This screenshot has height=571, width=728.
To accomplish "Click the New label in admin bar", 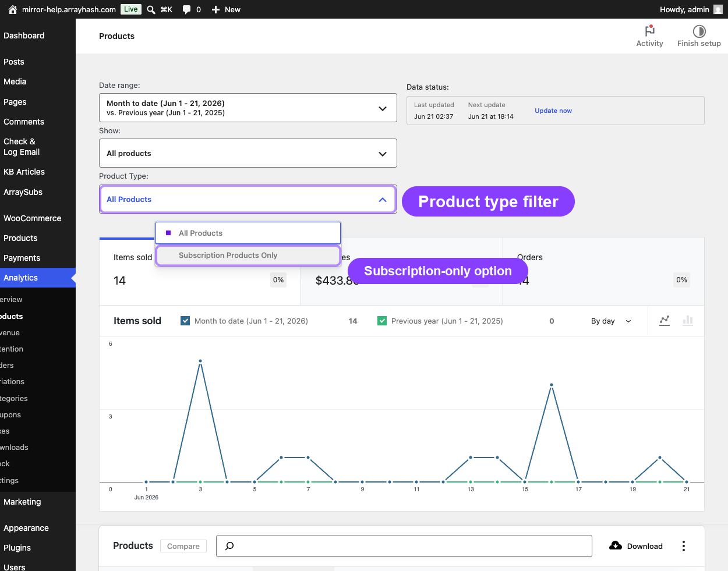I will click(232, 9).
